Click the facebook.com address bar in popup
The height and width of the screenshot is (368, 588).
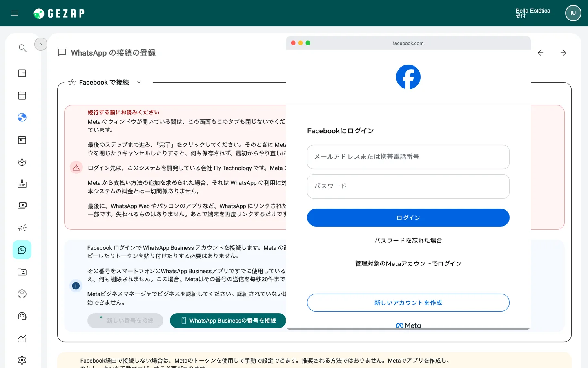click(408, 43)
